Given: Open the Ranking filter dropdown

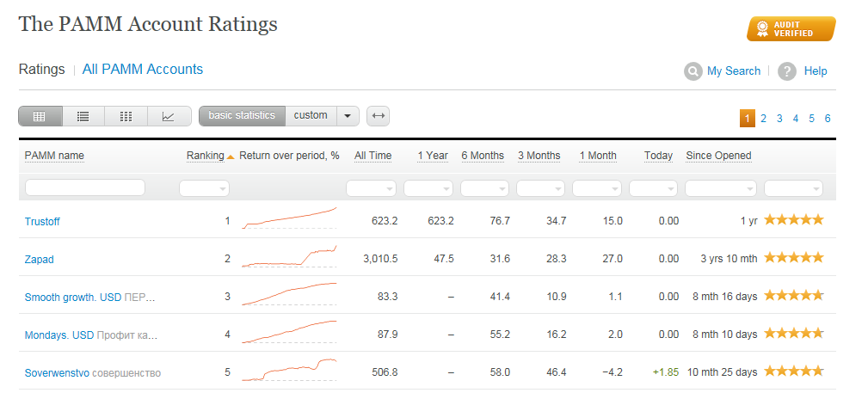Looking at the screenshot, I should coord(205,188).
